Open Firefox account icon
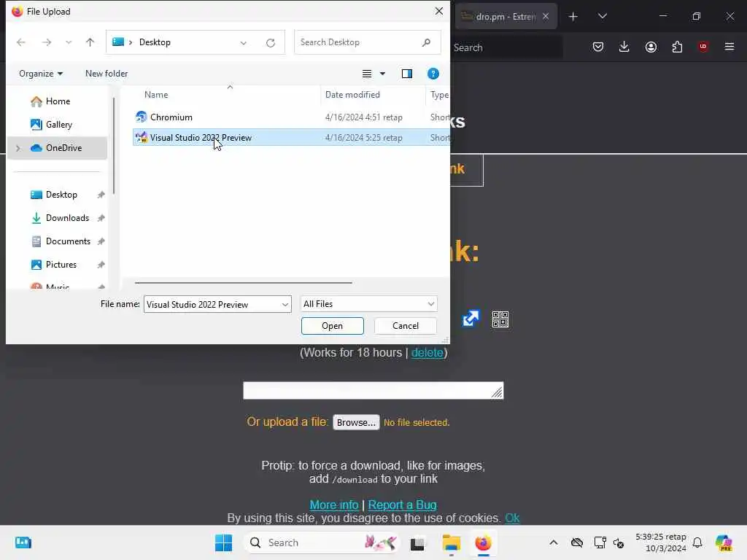747x560 pixels. (651, 47)
